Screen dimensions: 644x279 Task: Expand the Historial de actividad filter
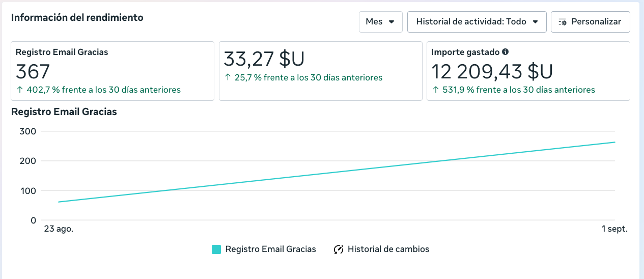point(477,22)
